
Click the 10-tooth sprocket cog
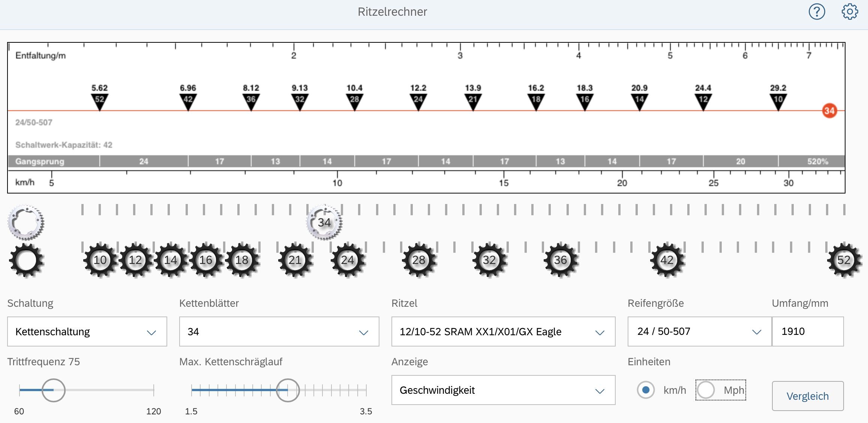pos(100,260)
